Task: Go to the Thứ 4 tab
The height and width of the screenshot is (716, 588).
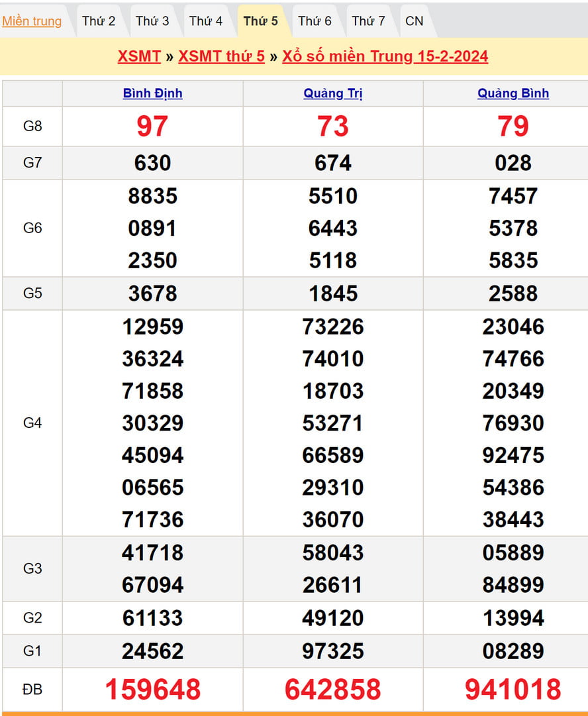Action: [206, 21]
